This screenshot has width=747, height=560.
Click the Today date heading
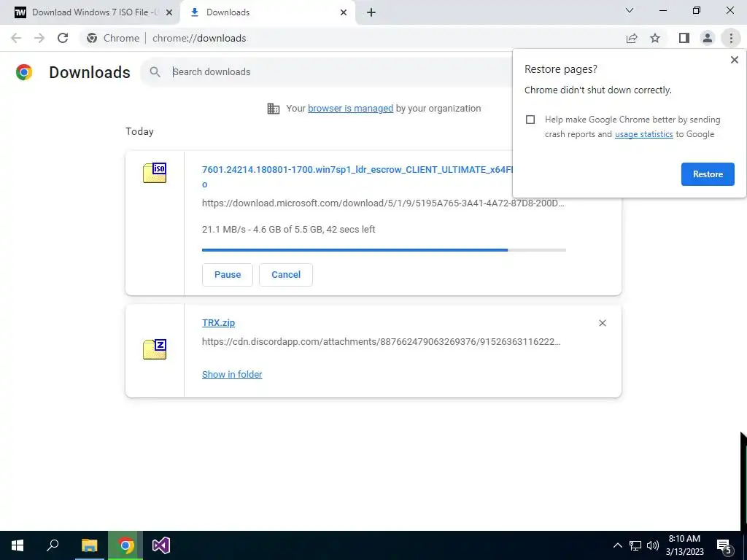pos(139,131)
